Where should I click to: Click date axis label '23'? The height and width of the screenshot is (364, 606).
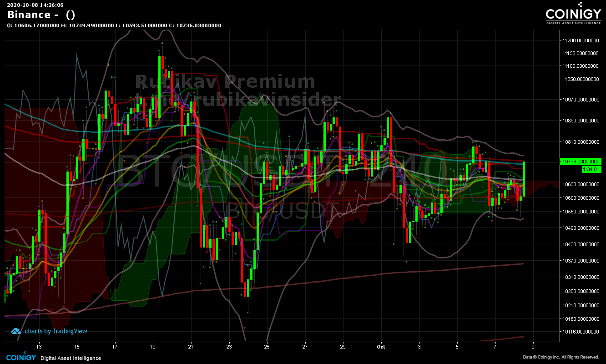pos(229,346)
